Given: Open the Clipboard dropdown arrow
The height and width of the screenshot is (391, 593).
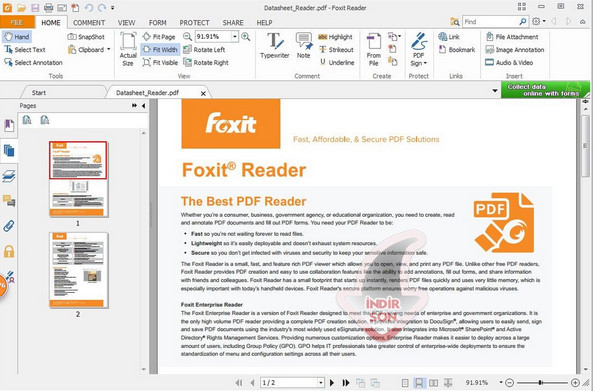Looking at the screenshot, I should 109,50.
